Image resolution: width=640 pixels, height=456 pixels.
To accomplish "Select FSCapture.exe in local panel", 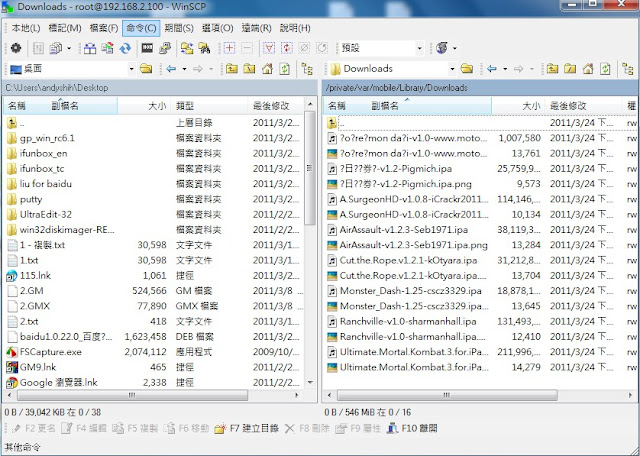I will [44, 352].
